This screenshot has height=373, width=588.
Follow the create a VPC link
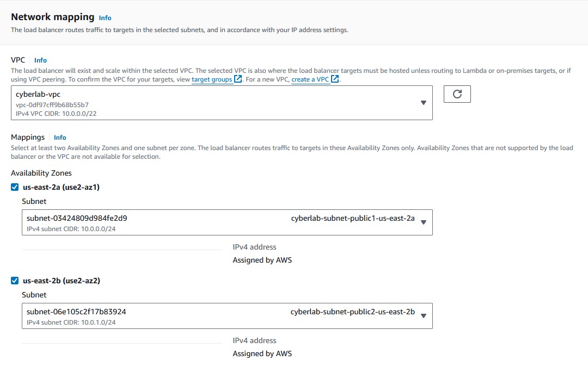(310, 79)
